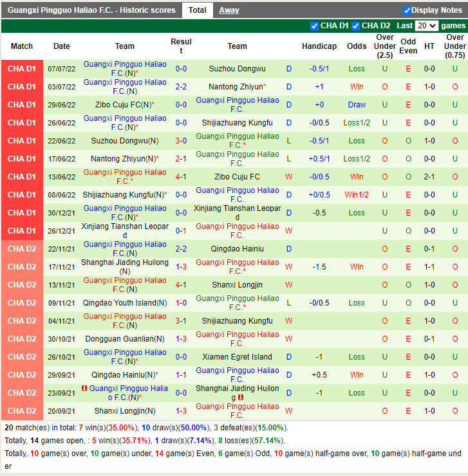Click the 0-1 score on 26/12/21

(x=181, y=231)
